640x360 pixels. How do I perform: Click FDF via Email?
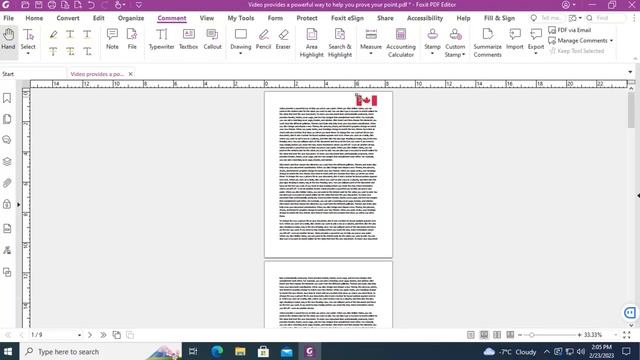pos(570,30)
